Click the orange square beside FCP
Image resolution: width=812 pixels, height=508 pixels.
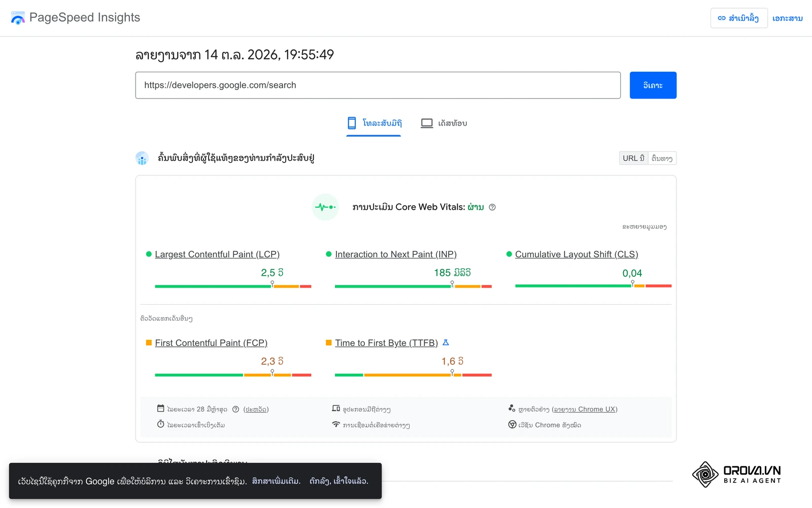click(x=149, y=343)
